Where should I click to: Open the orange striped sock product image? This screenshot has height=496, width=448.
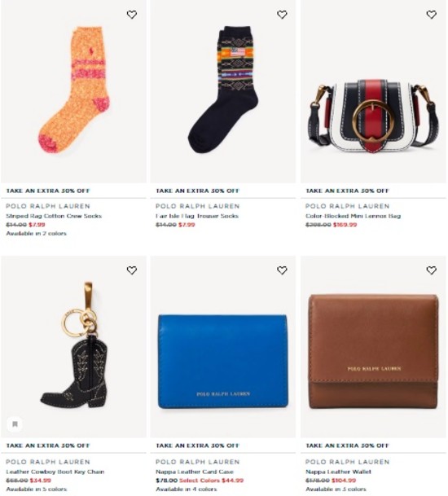click(x=74, y=91)
